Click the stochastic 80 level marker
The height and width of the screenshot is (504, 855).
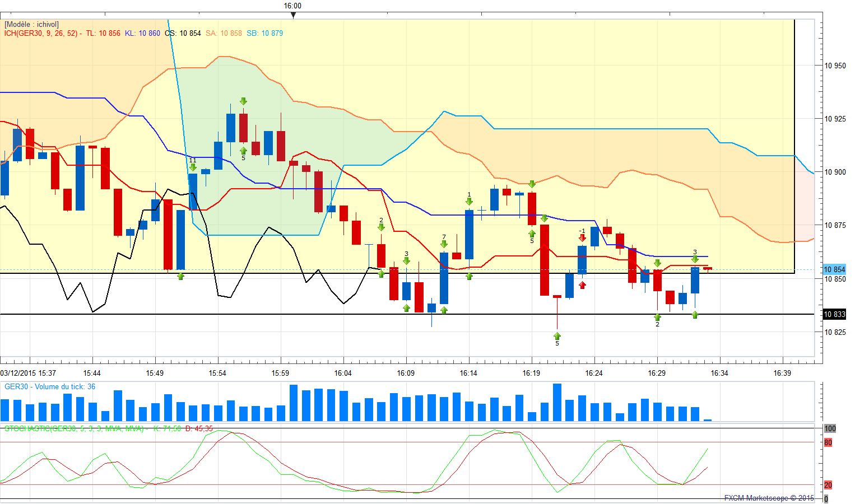tap(828, 443)
